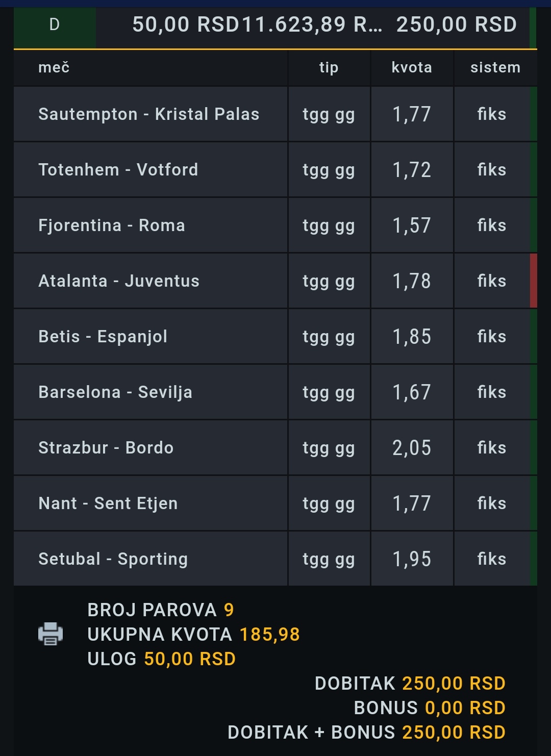Click the sistem column header
This screenshot has height=756, width=551.
point(495,67)
